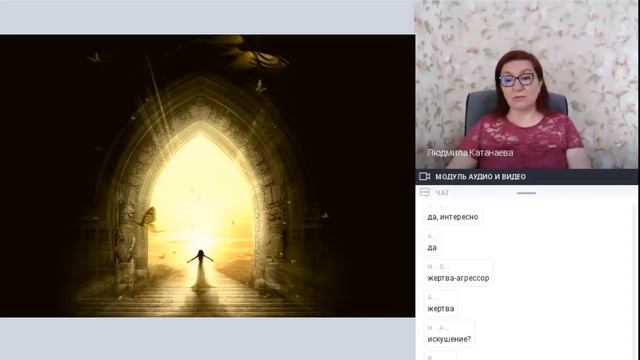Click the horizontal handle bar atop the chat panel
The height and width of the screenshot is (360, 640).
tap(526, 193)
